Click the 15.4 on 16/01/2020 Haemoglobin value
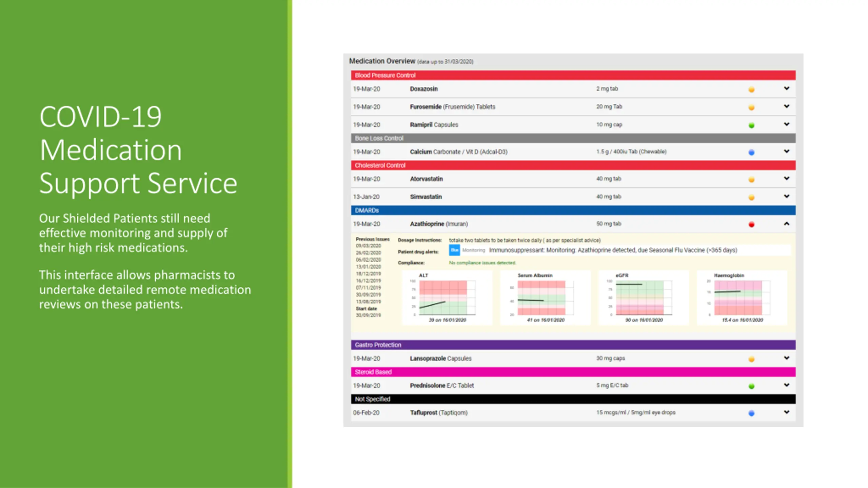This screenshot has height=488, width=868. coord(743,320)
